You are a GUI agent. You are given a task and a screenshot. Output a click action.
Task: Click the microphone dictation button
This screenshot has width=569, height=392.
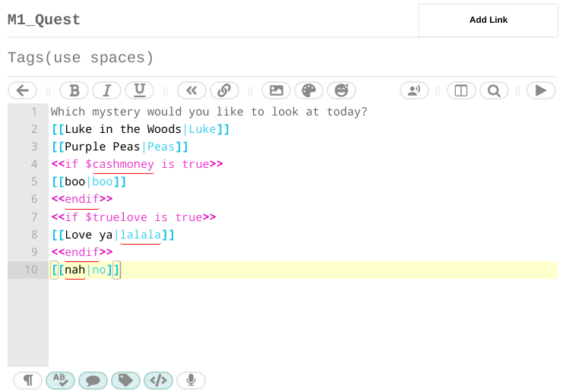click(x=191, y=381)
